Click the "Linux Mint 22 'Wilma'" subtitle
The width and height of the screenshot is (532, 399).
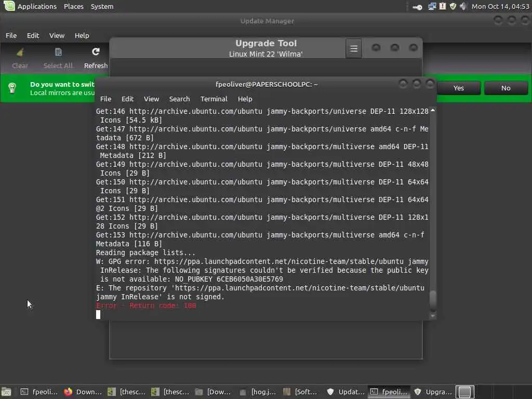[265, 54]
